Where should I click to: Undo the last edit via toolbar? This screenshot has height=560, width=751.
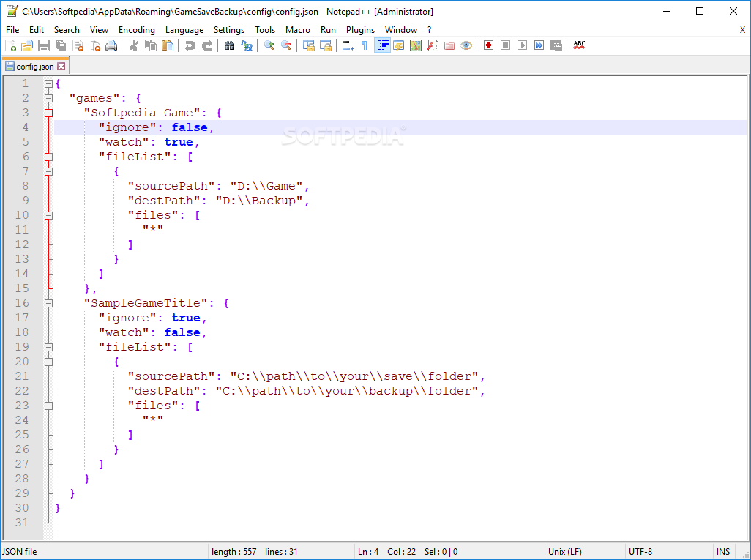(x=190, y=45)
